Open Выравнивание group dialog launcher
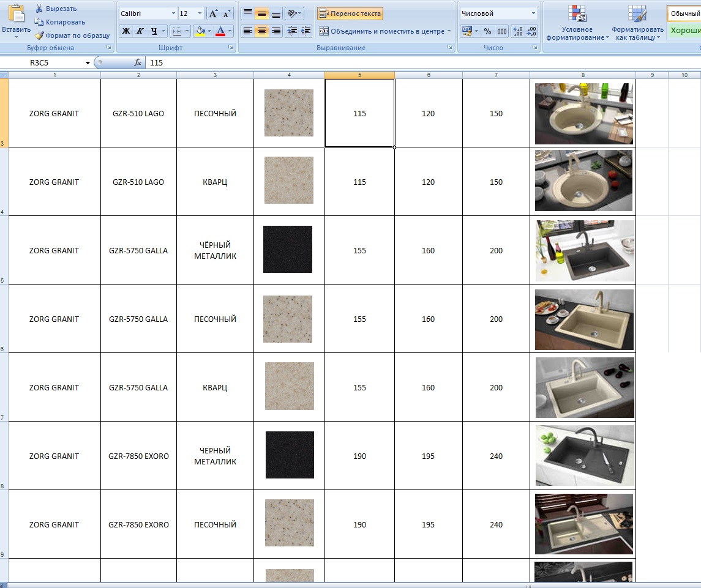The width and height of the screenshot is (701, 588). point(449,47)
